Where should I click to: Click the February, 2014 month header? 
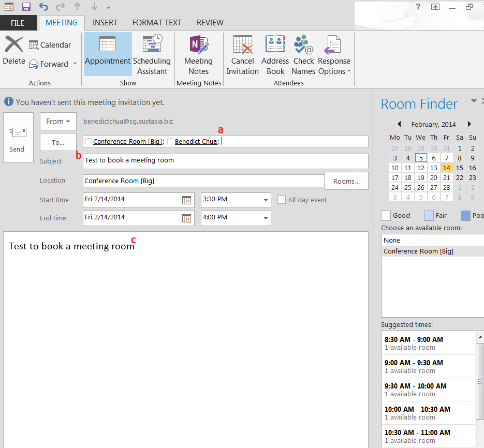(x=433, y=124)
